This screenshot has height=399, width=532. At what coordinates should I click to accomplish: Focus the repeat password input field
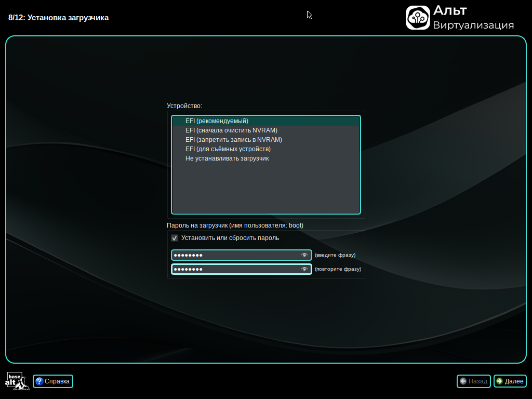pos(235,269)
